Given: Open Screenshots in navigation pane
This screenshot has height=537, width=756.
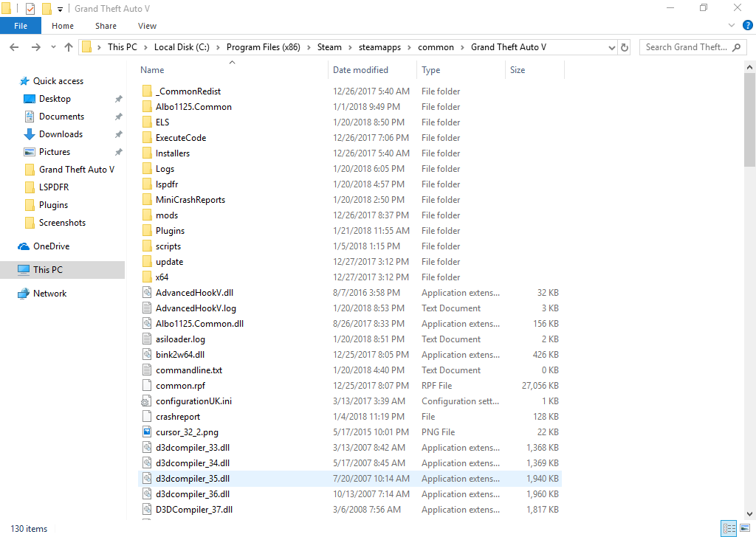Looking at the screenshot, I should coord(62,223).
